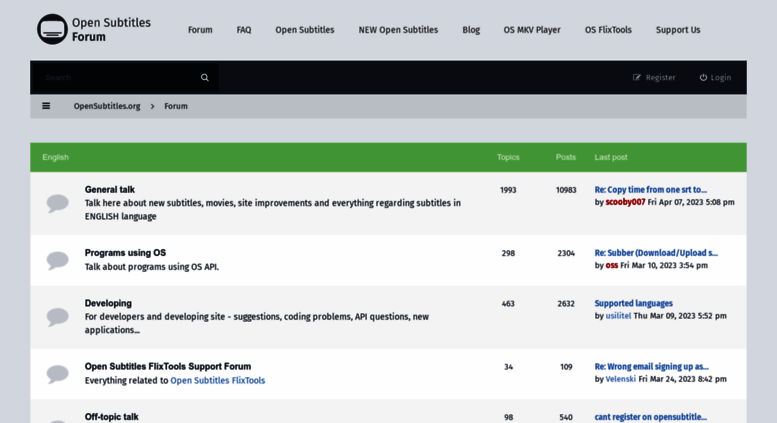Click Developing posts count 2632
The image size is (777, 423).
coord(566,304)
